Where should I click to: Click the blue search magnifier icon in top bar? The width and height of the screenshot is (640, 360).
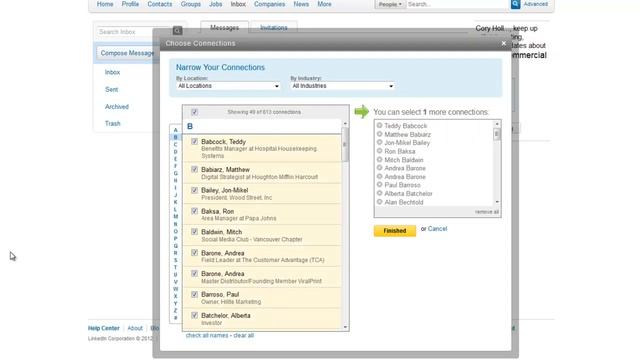[515, 4]
